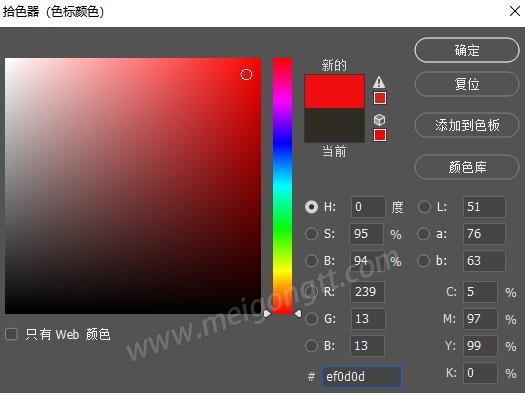
Task: Click the K black percentage field
Action: coord(480,373)
